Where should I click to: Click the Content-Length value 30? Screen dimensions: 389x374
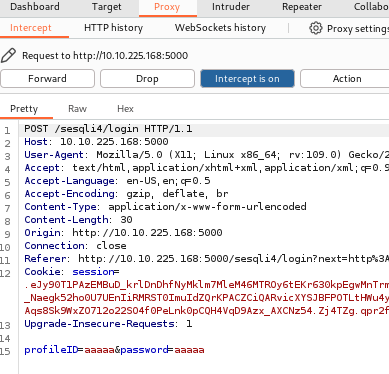pos(126,220)
